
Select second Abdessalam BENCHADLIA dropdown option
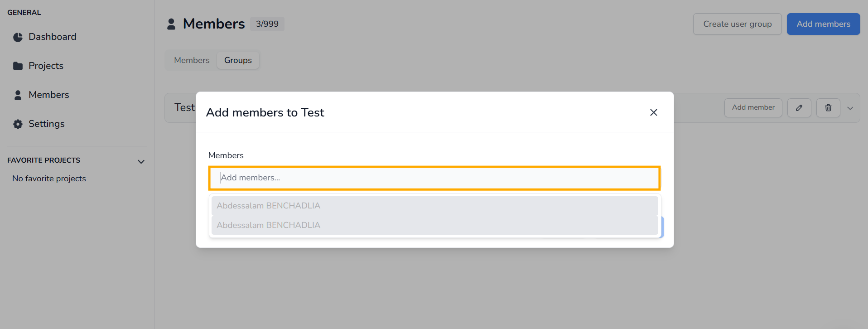pyautogui.click(x=434, y=225)
